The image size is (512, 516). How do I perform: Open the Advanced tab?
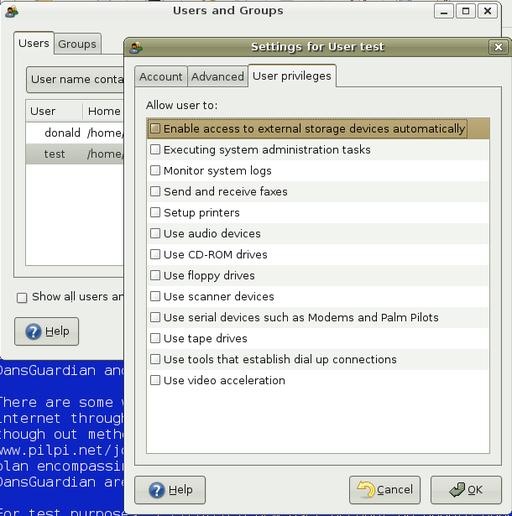(x=218, y=77)
